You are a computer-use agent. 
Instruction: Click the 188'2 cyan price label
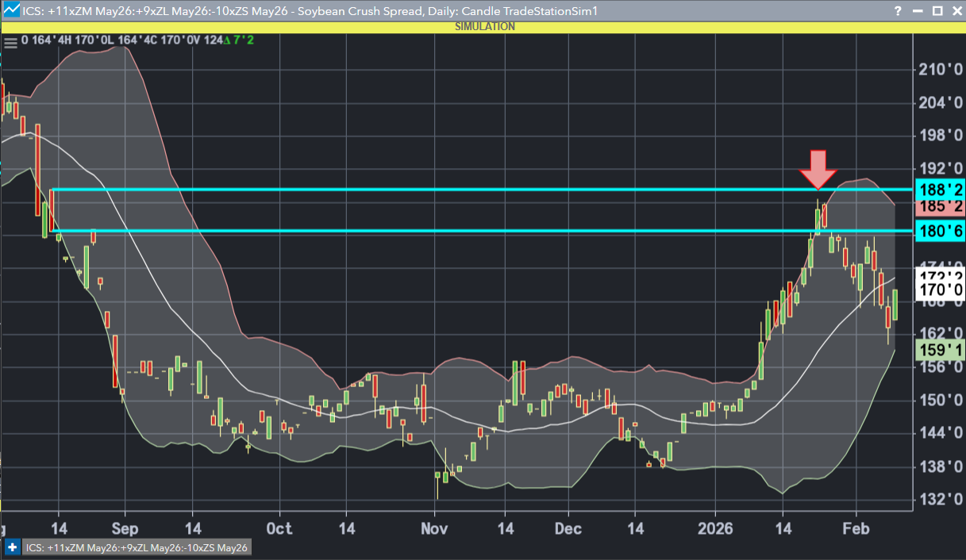(x=940, y=190)
